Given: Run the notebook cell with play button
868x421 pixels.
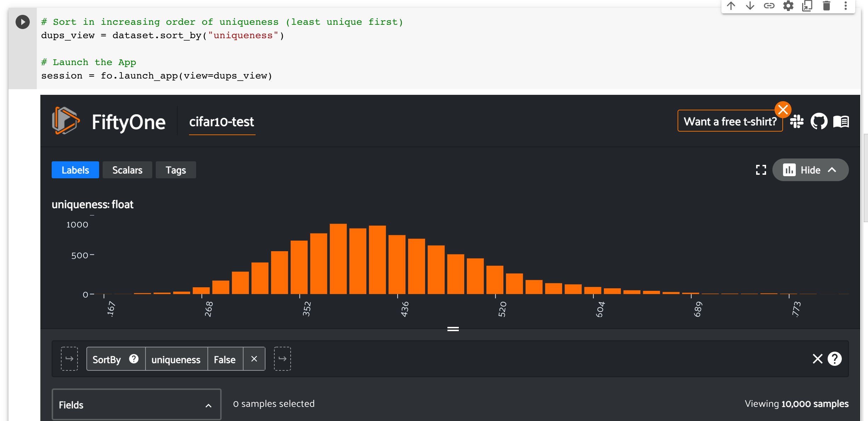Looking at the screenshot, I should 23,22.
